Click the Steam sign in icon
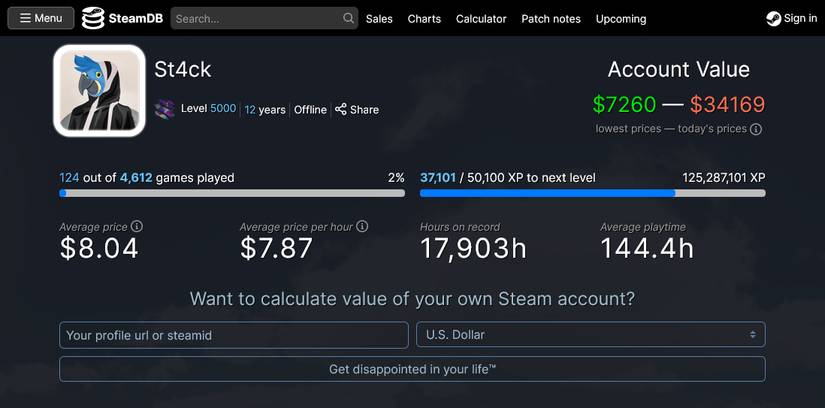Screen dimensions: 825x408 (773, 18)
